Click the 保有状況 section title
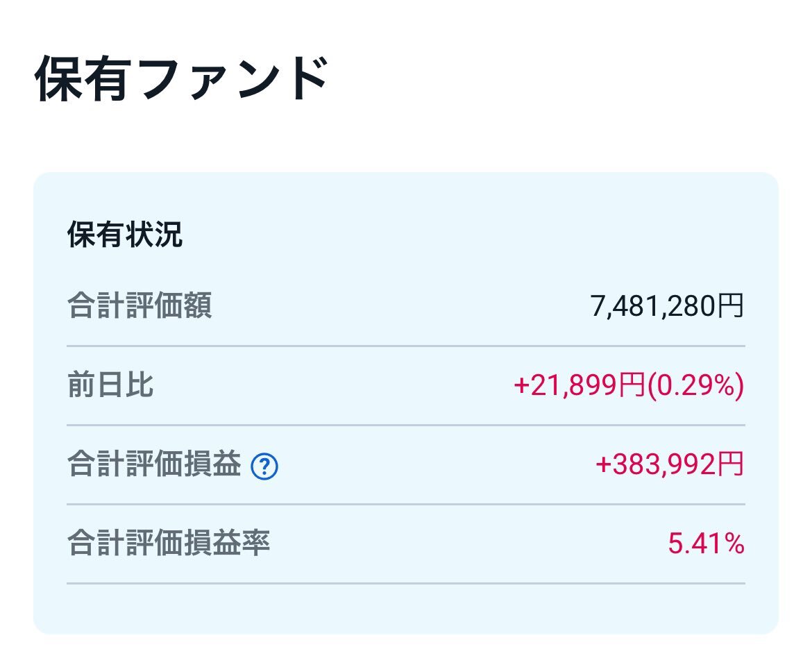The height and width of the screenshot is (665, 812). 125,235
